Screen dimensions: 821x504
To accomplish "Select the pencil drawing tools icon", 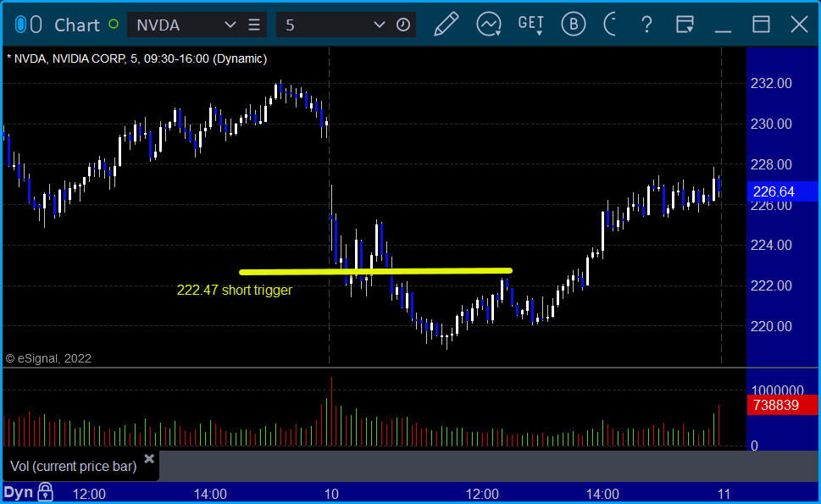I will [x=447, y=24].
